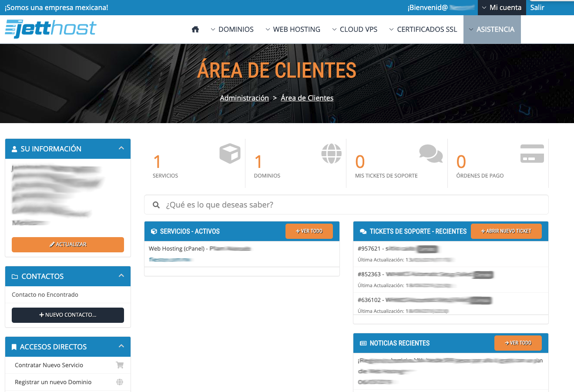Expand the Asistencia menu
Viewport: 574px width, 392px height.
tap(492, 29)
